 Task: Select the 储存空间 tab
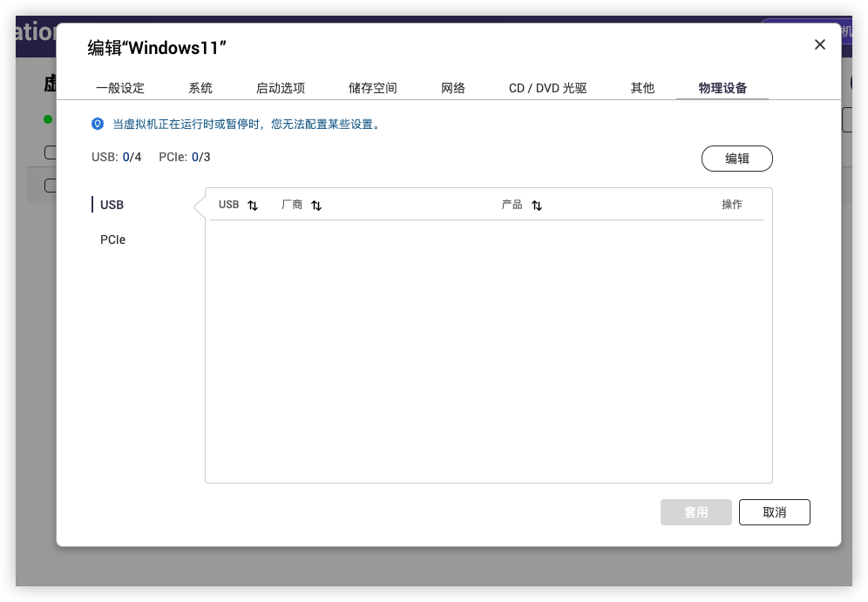[373, 88]
